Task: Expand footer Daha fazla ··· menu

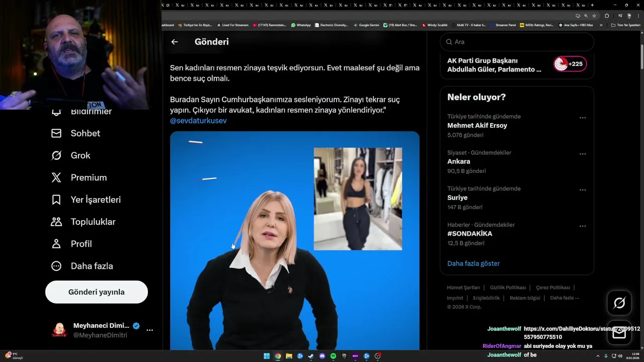Action: coord(565,298)
